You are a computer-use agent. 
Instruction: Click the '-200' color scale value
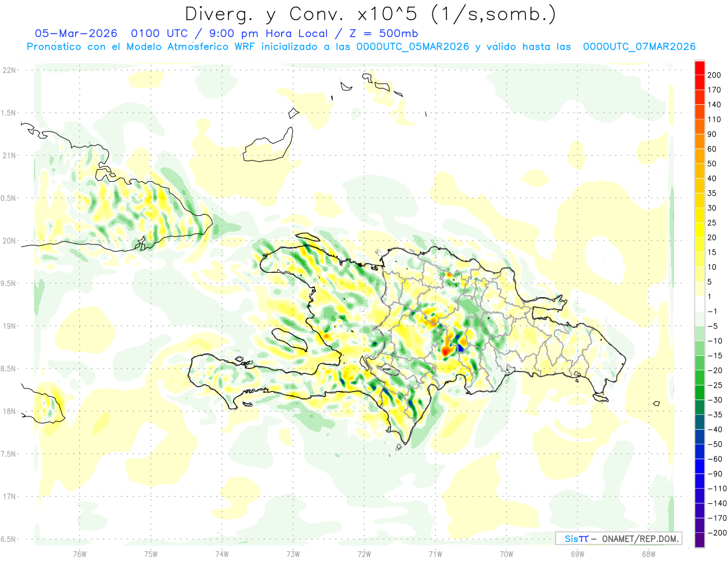[716, 532]
